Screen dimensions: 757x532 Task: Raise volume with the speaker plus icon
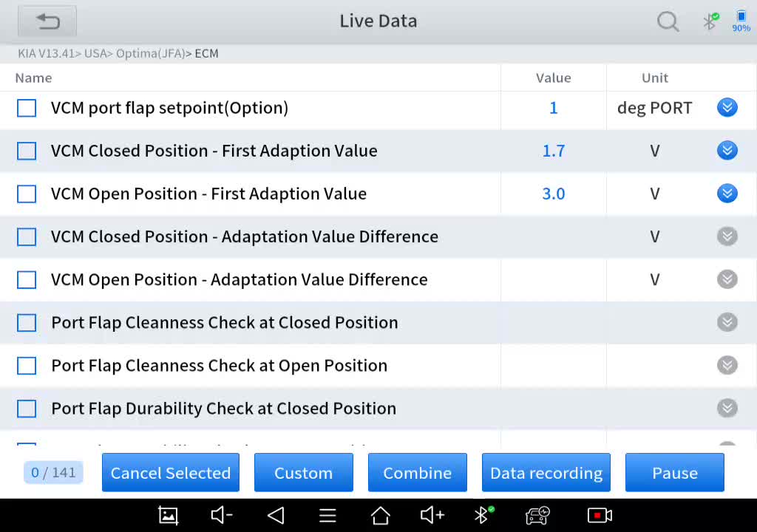tap(432, 516)
